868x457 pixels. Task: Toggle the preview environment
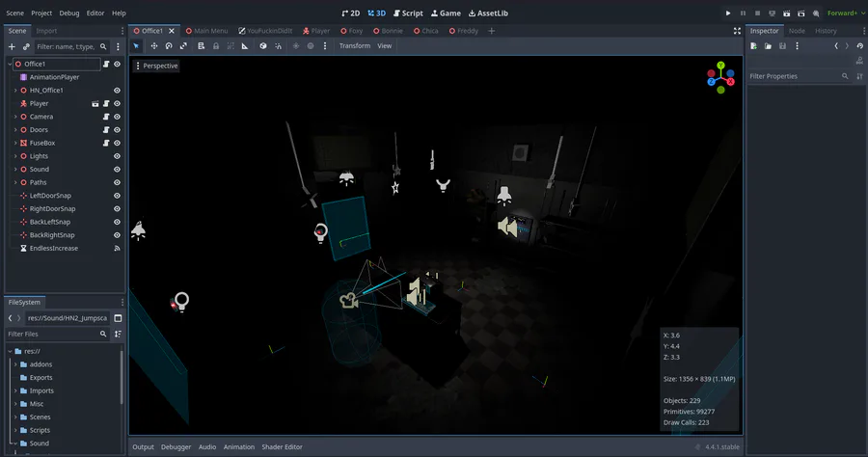click(x=311, y=46)
